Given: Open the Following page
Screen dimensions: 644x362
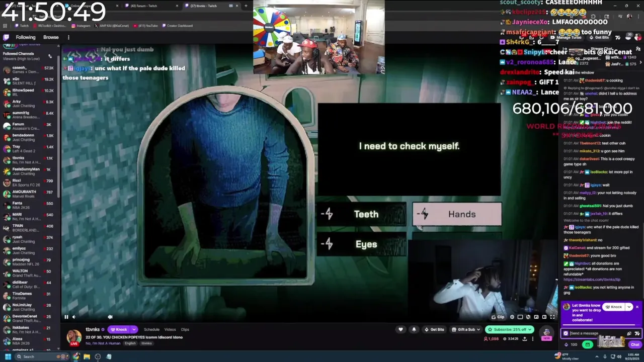Looking at the screenshot, I should click(x=26, y=37).
